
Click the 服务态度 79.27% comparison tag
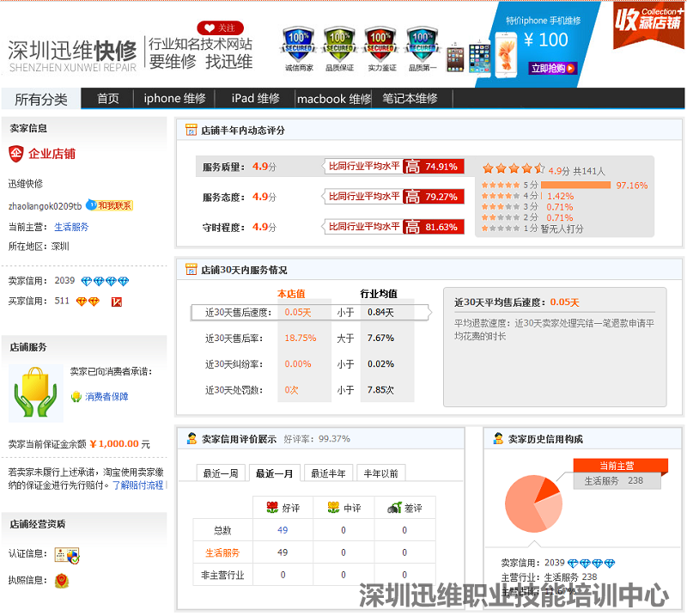393,197
